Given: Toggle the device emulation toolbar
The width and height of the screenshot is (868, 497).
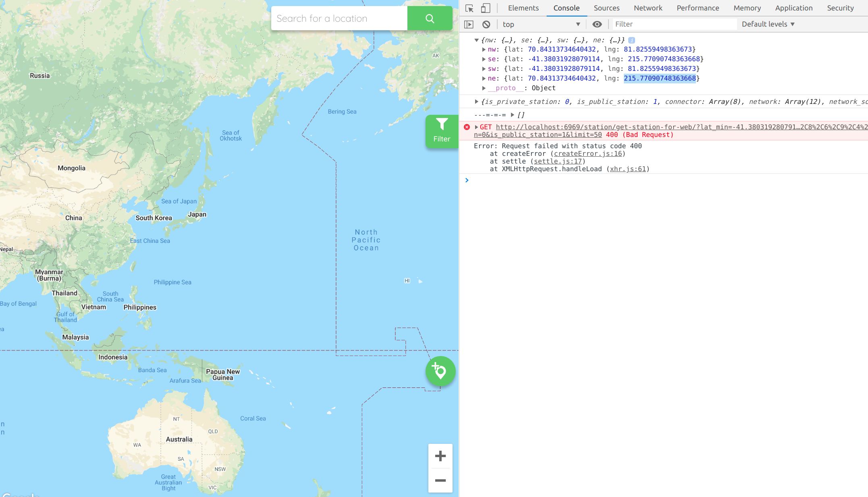Looking at the screenshot, I should (x=485, y=8).
